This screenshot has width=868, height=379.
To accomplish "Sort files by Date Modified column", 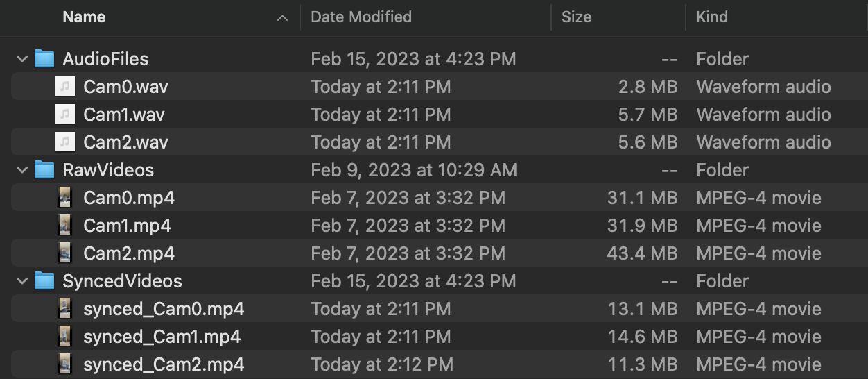I will (361, 17).
